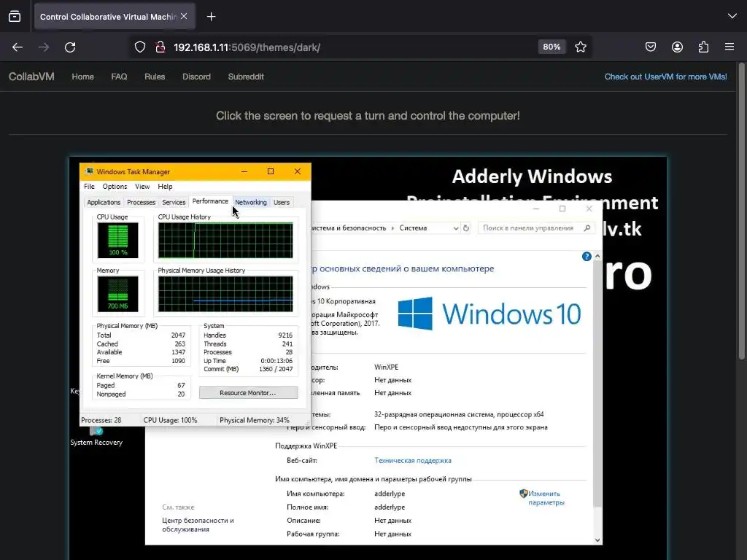Open Task Manager Help menu

165,186
